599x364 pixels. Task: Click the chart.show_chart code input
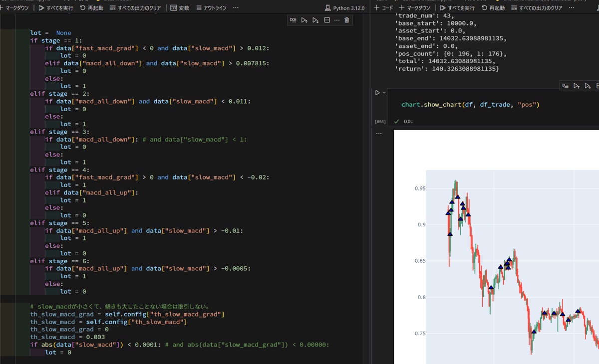coord(470,105)
